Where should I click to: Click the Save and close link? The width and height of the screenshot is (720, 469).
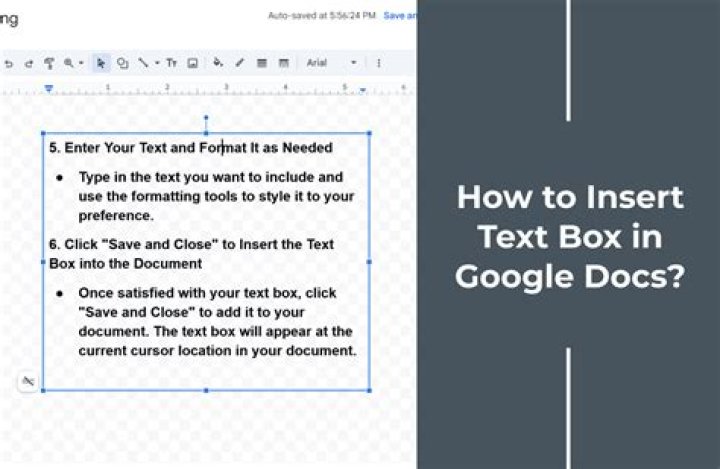pyautogui.click(x=399, y=16)
